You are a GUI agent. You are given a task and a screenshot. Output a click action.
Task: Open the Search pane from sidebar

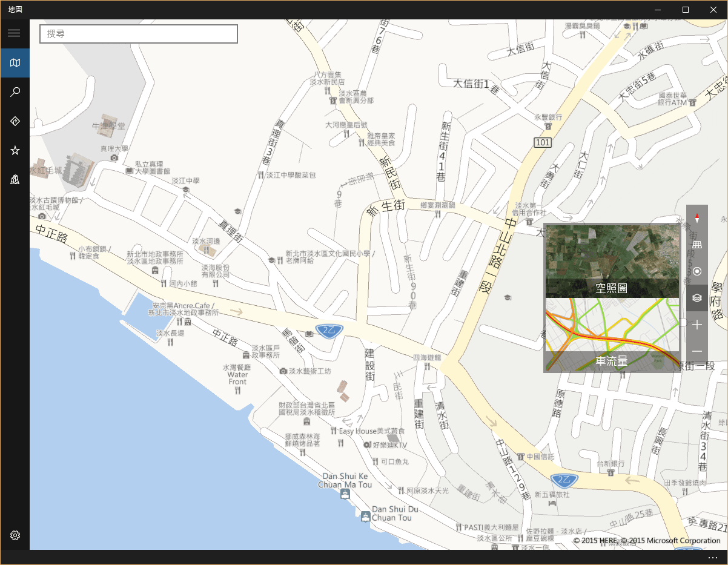click(15, 92)
